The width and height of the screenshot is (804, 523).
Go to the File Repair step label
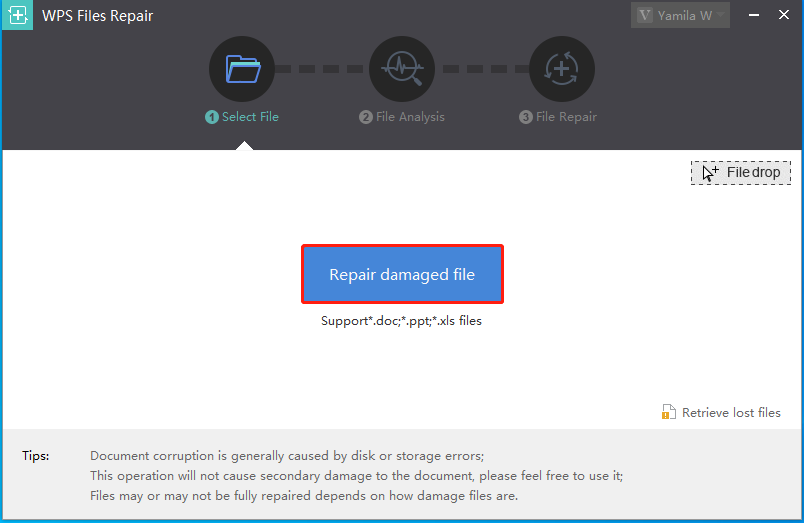(558, 117)
